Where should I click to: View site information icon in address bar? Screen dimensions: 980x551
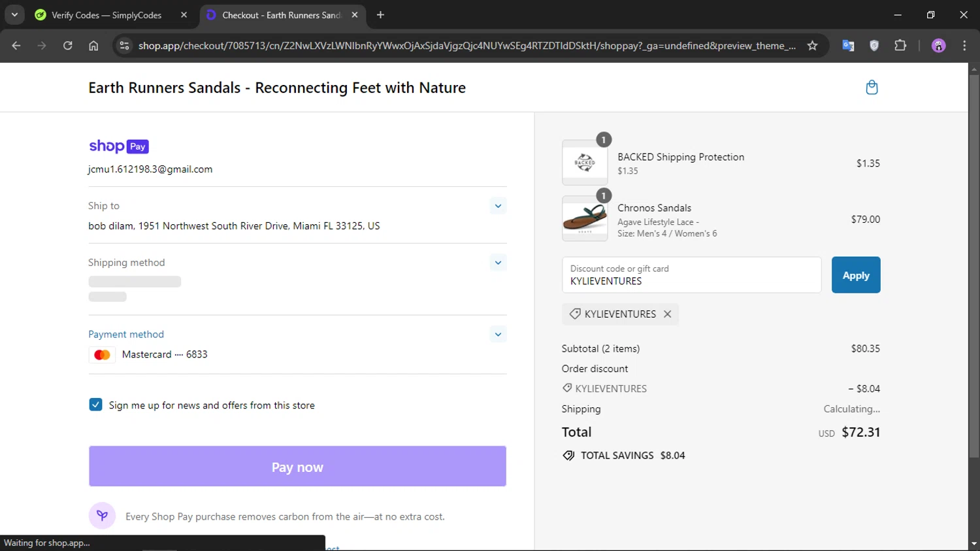[x=124, y=46]
